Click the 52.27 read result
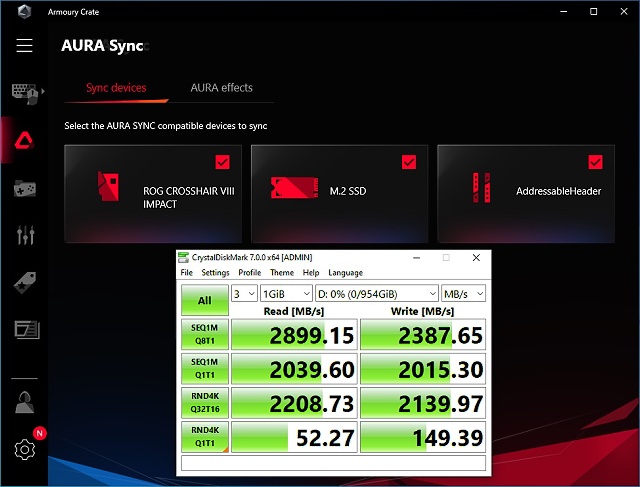Viewport: 640px width, 487px height. [x=294, y=437]
